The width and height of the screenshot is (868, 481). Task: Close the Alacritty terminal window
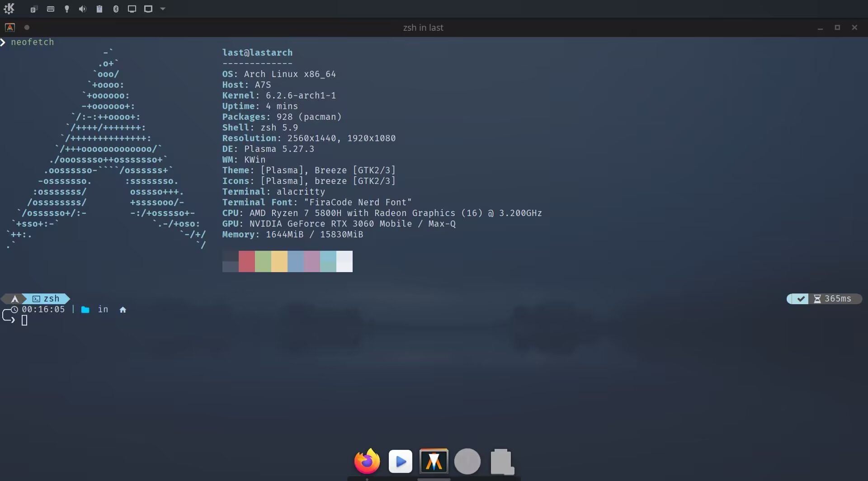click(x=854, y=28)
